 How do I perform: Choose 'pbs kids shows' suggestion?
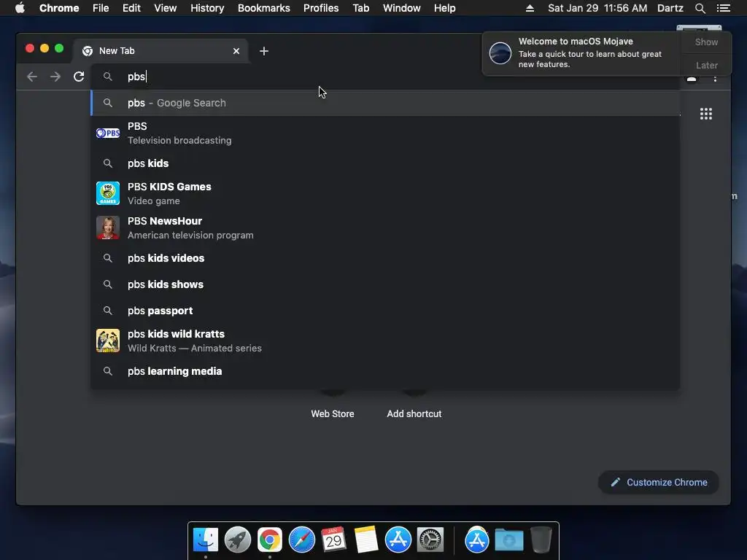coord(385,284)
